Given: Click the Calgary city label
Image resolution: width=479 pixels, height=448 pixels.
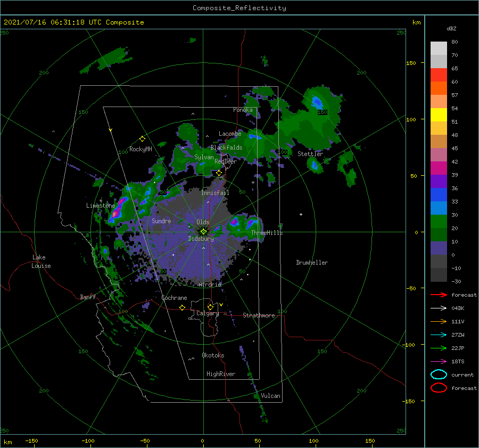Looking at the screenshot, I should click(208, 313).
